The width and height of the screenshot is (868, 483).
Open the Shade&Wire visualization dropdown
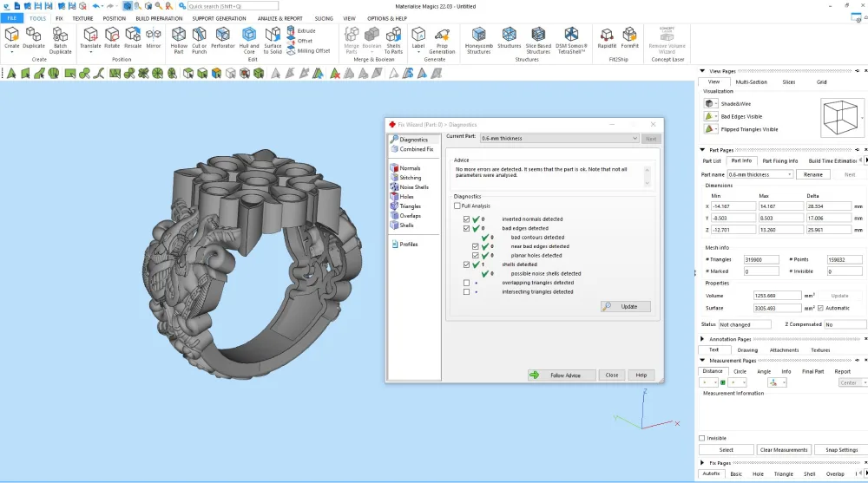(x=711, y=103)
